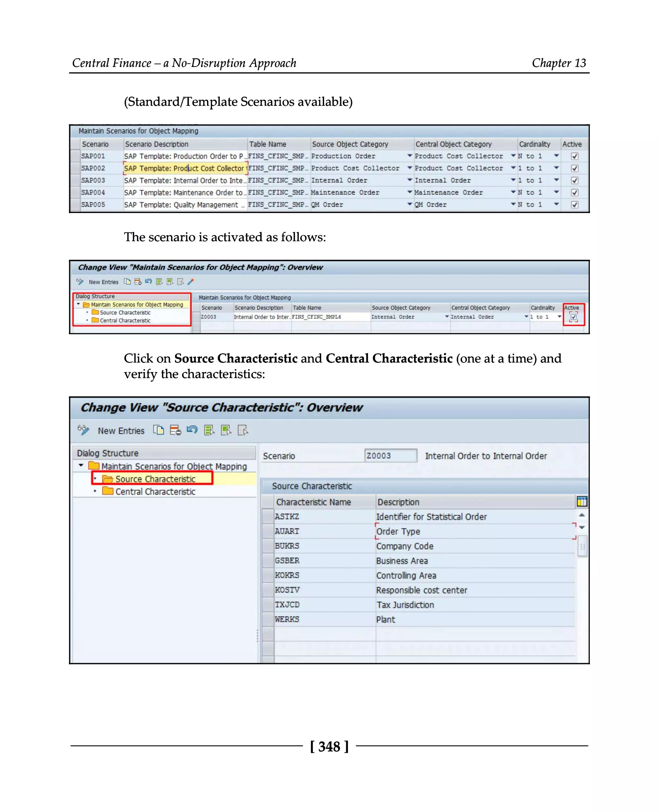Screen dimensions: 659x812
Task: Select row selector for scenario SAP001
Action: [x=75, y=156]
